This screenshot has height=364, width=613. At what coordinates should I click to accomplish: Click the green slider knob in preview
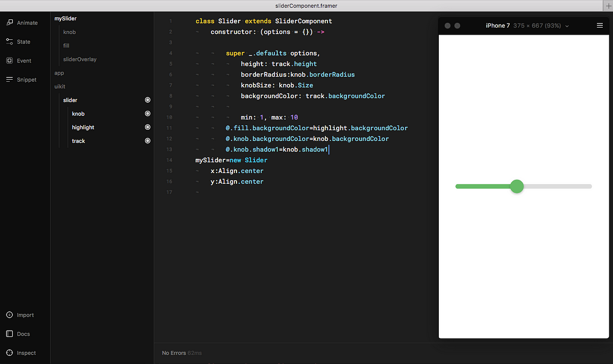pyautogui.click(x=517, y=186)
